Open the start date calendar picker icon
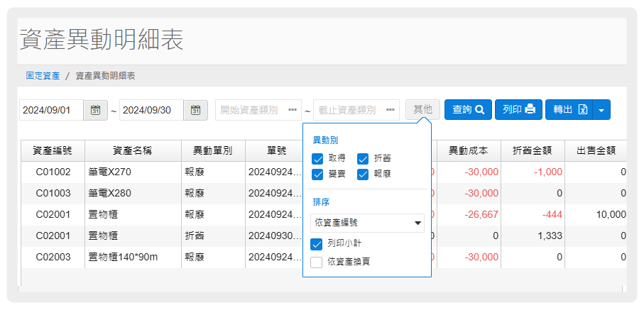The width and height of the screenshot is (644, 310). coord(95,110)
